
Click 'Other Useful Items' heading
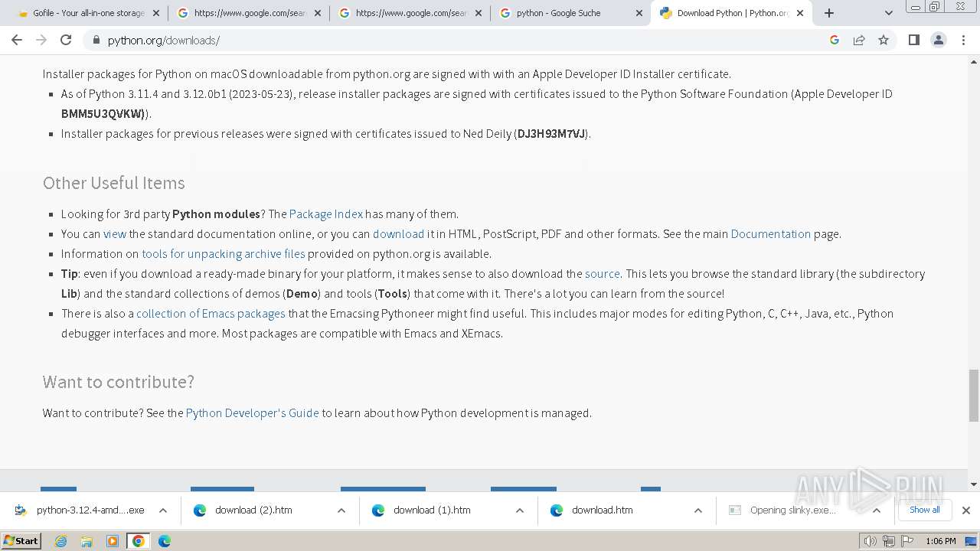click(114, 183)
